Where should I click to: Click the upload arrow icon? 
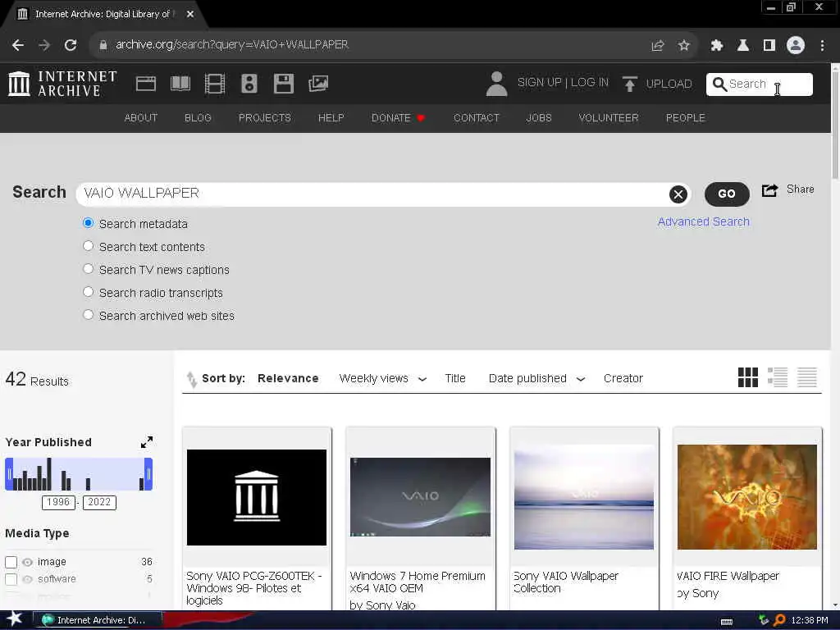click(x=629, y=84)
